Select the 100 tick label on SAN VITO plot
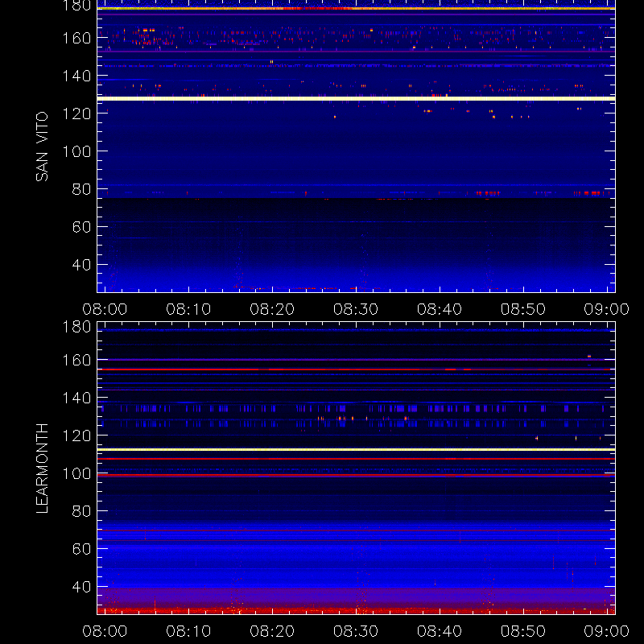The width and height of the screenshot is (644, 644). pyautogui.click(x=76, y=151)
